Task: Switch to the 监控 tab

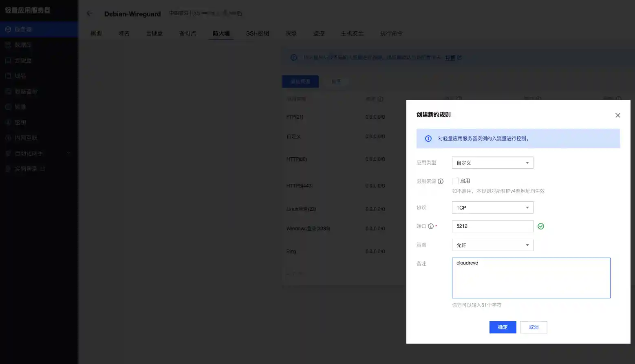Action: pos(319,33)
